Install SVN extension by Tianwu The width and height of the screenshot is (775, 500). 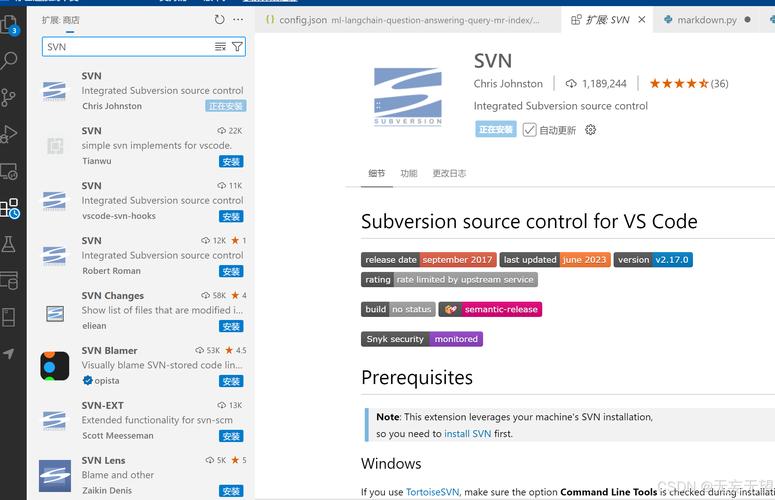(x=231, y=162)
